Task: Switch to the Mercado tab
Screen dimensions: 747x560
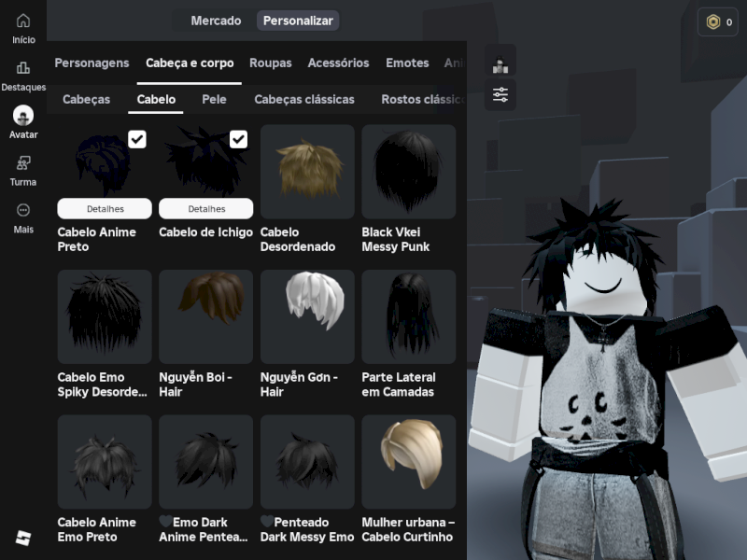Action: tap(216, 21)
